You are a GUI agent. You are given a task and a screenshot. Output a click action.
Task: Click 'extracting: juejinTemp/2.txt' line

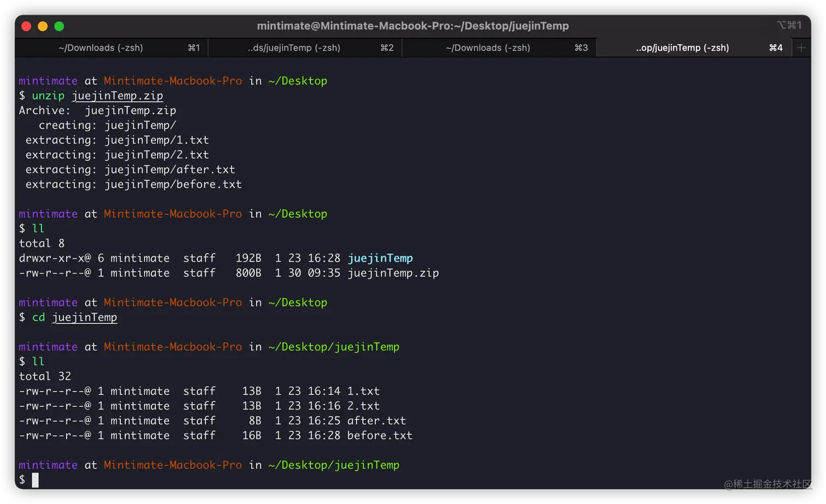click(117, 155)
